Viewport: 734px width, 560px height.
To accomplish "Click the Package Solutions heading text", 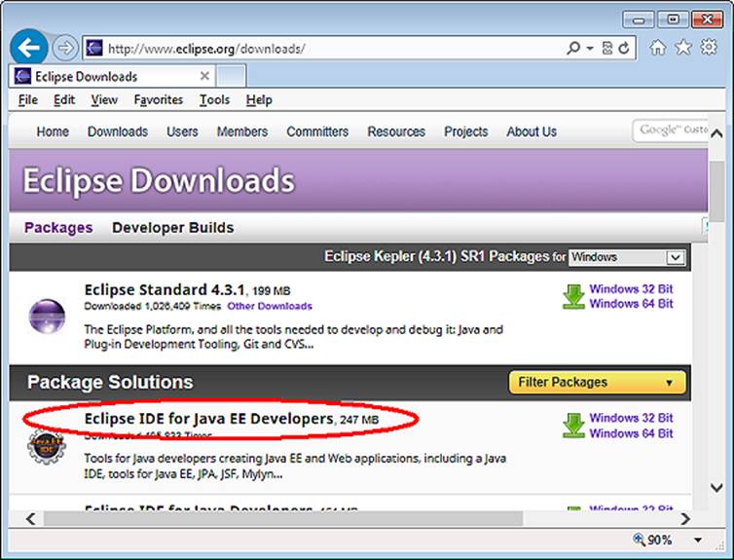I will pyautogui.click(x=110, y=382).
